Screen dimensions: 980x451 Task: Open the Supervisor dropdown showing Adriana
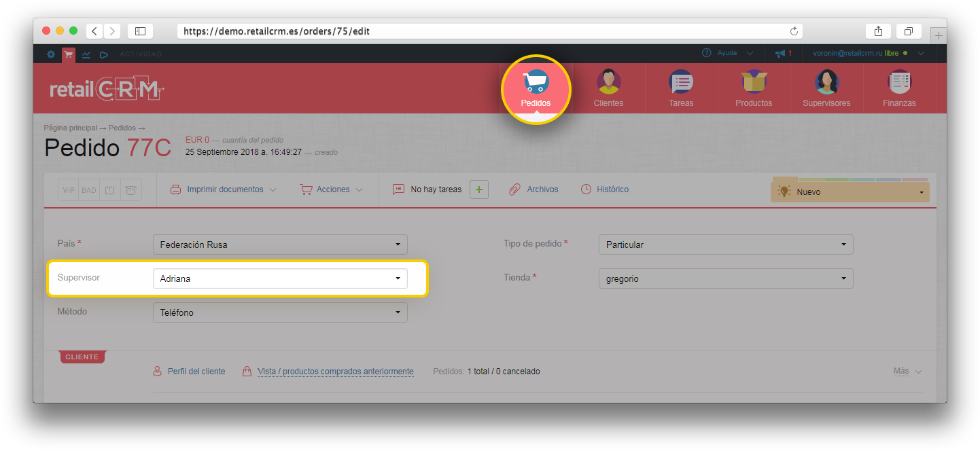point(280,278)
